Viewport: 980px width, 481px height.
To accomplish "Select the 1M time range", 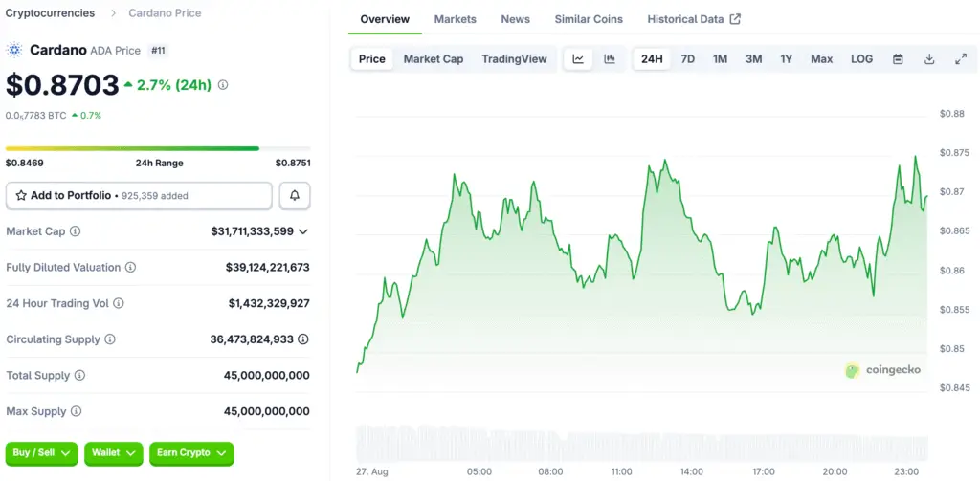I will 720,59.
